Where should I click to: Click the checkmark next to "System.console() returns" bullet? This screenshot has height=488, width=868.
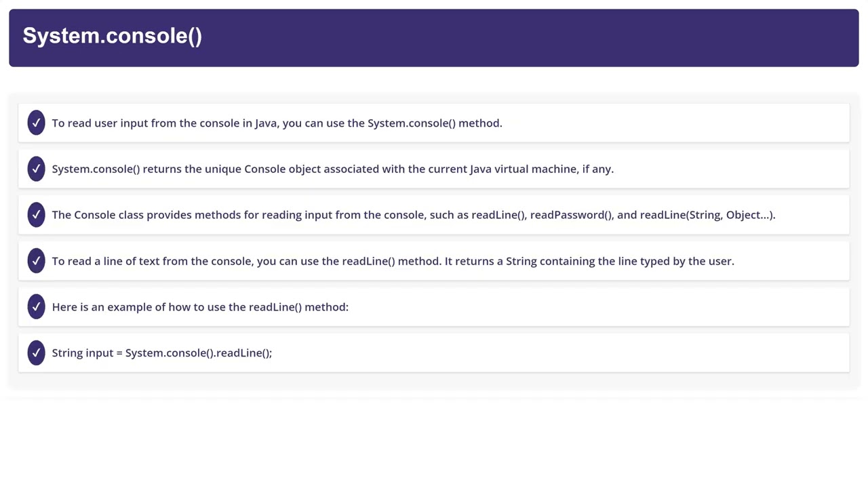point(36,169)
